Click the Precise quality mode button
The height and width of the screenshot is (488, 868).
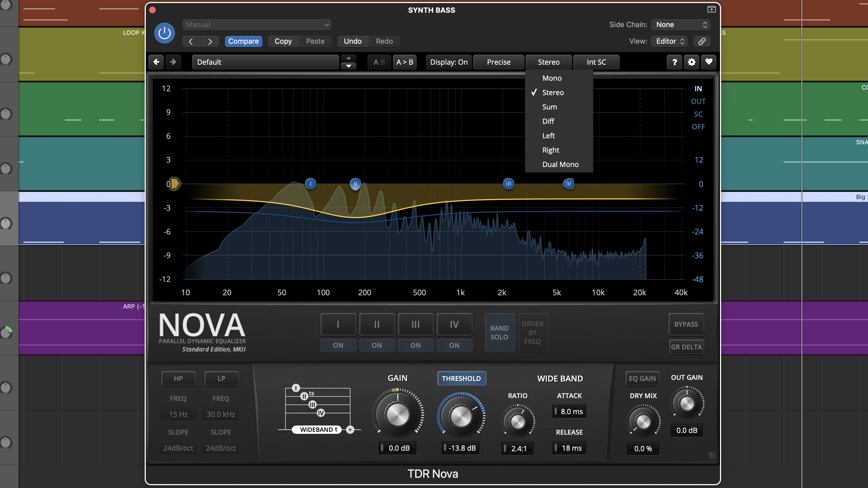499,62
